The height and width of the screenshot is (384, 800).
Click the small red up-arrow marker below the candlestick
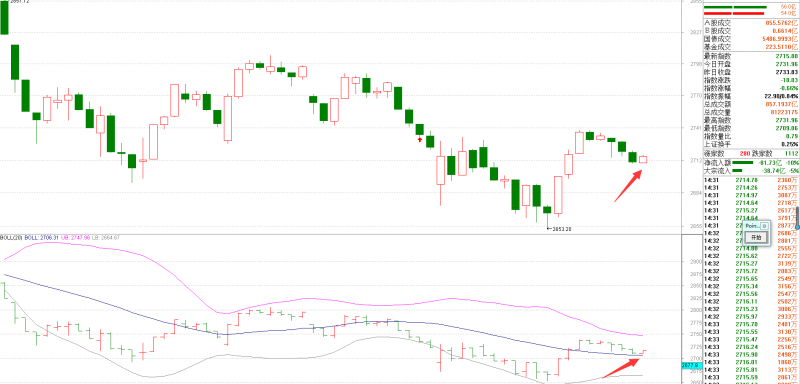pos(420,139)
